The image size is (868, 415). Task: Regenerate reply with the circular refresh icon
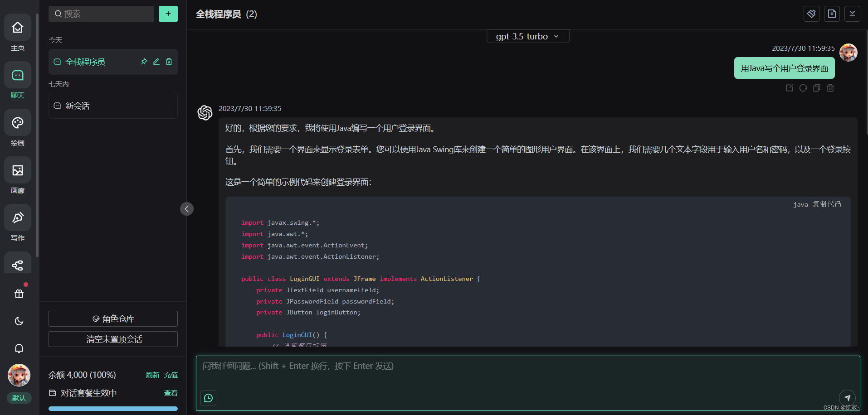point(803,88)
